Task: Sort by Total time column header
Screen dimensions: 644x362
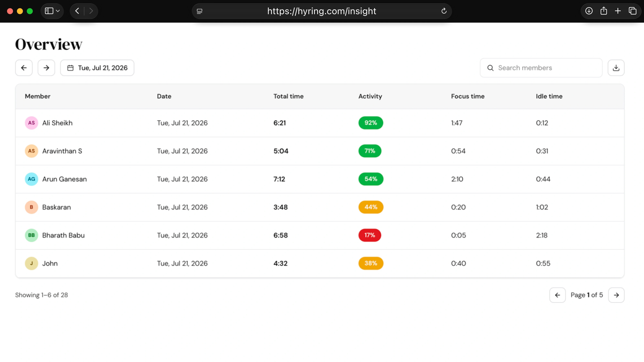Action: click(x=288, y=96)
